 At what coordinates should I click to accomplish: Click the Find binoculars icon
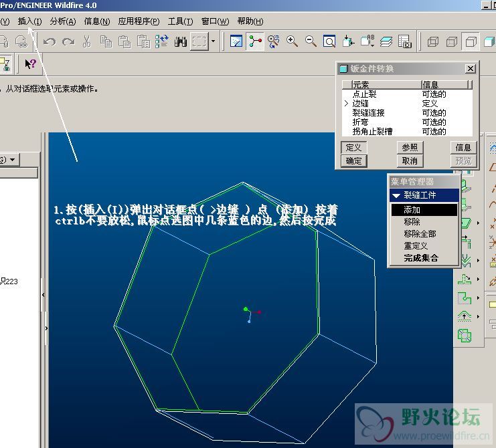(180, 41)
